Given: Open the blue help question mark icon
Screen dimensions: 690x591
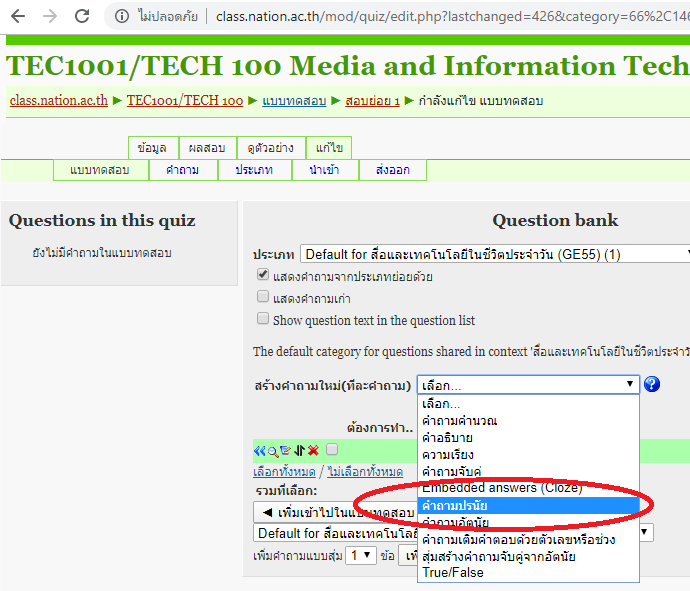Looking at the screenshot, I should [x=652, y=384].
